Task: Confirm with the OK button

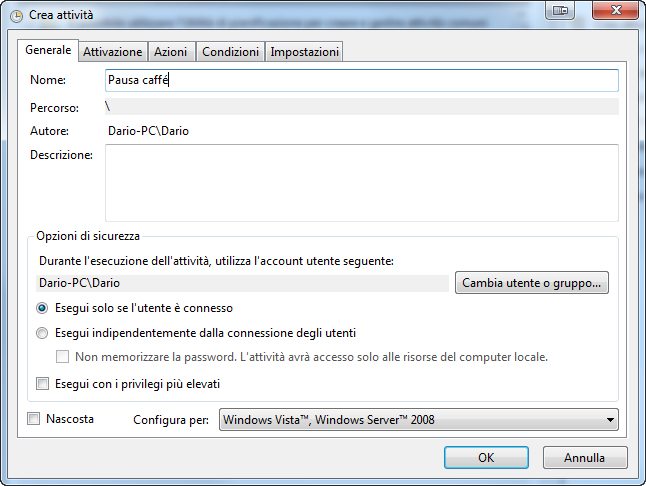Action: click(486, 458)
